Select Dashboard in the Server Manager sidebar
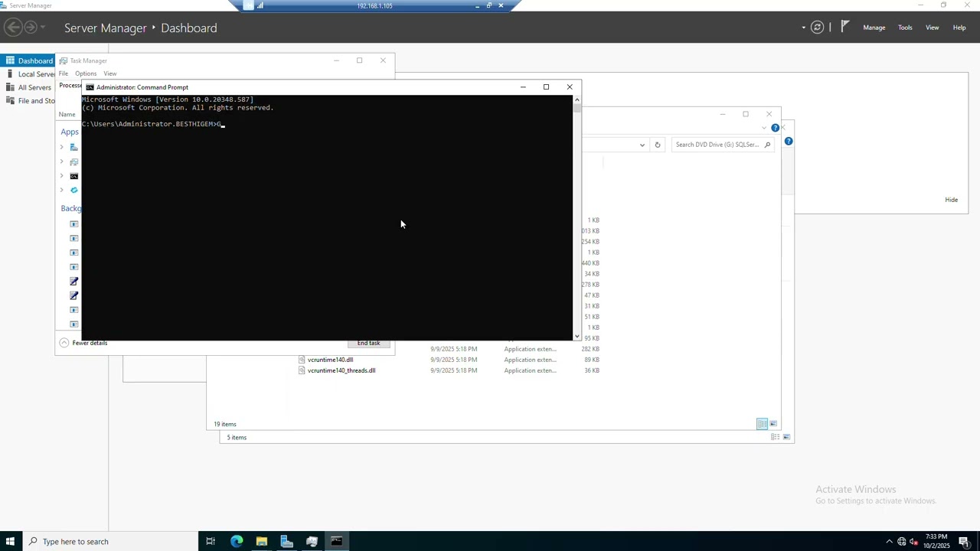Viewport: 980px width, 551px height. point(28,60)
